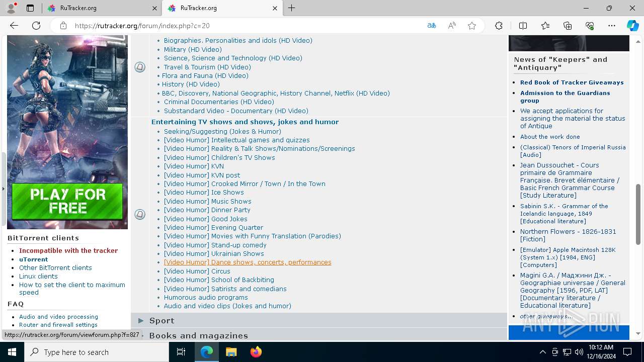Open other giveaways link
Image resolution: width=644 pixels, height=362 pixels.
tap(546, 316)
